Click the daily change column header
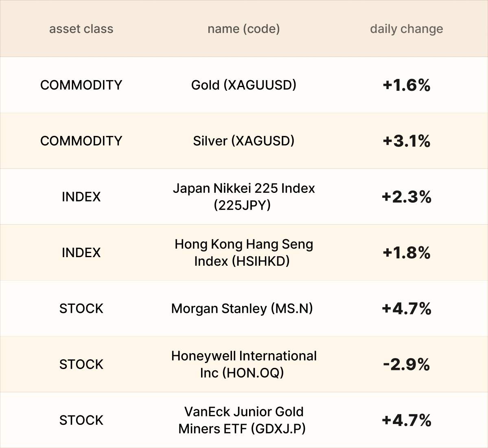Image resolution: width=488 pixels, height=448 pixels. [x=406, y=29]
